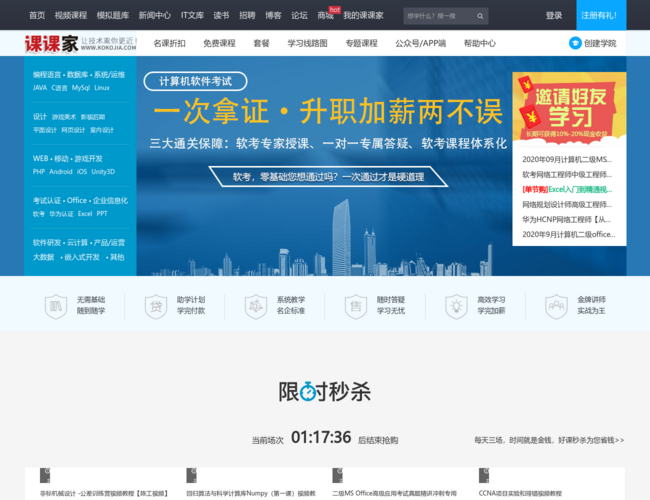Open 商城 in top navigation
650x500 pixels.
325,16
